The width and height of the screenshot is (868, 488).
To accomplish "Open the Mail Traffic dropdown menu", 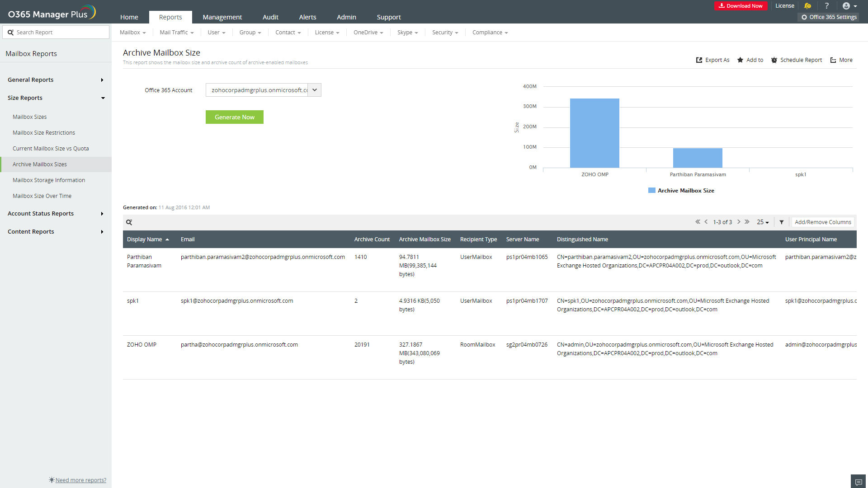I will pyautogui.click(x=176, y=33).
